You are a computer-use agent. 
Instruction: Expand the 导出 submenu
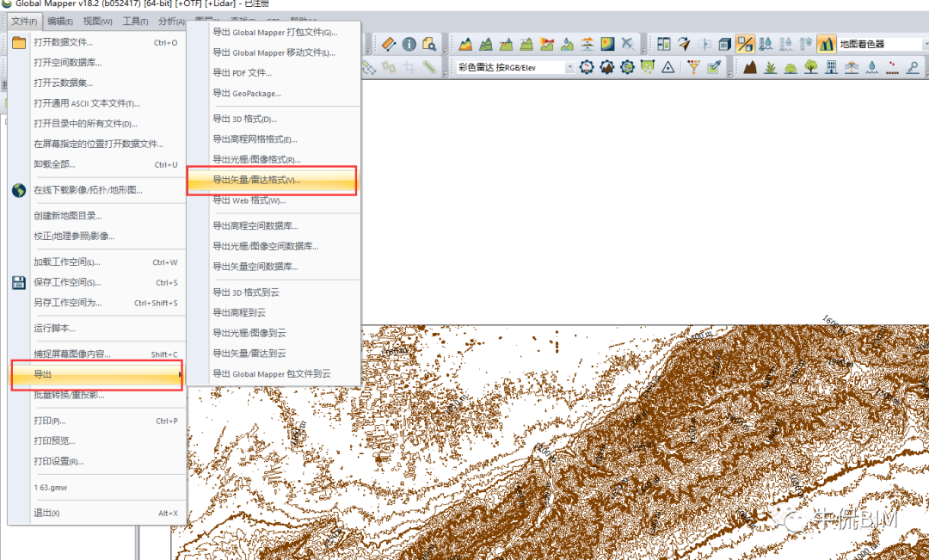(96, 374)
